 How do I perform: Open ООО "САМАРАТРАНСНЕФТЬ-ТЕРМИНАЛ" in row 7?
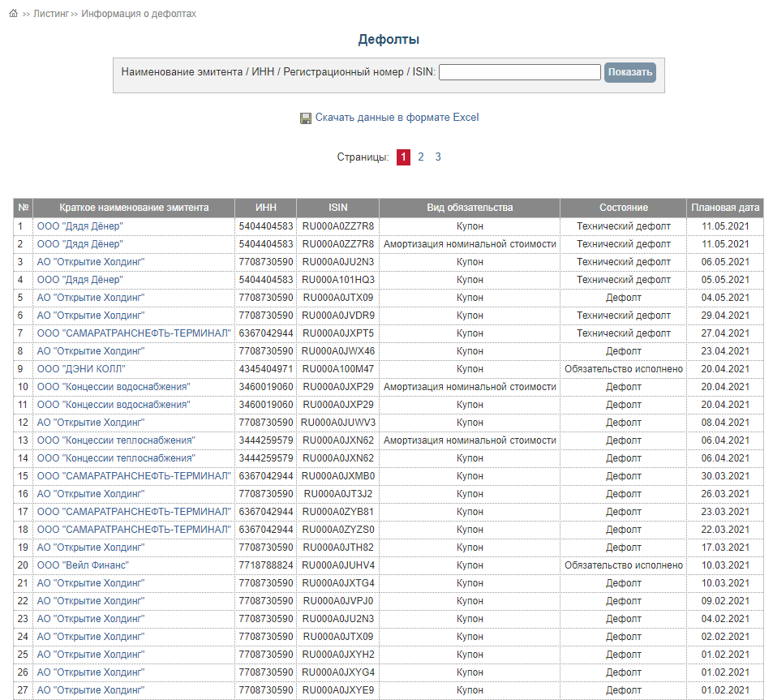[134, 333]
